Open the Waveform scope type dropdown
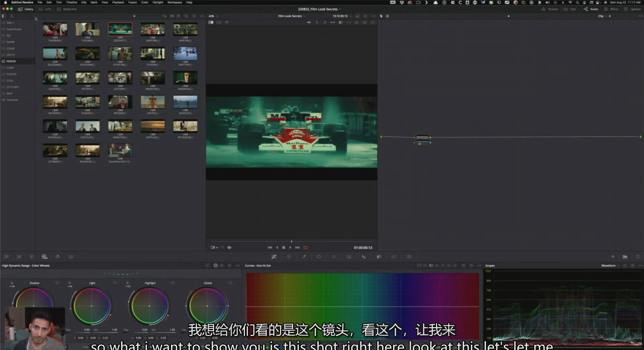644x350 pixels. pos(610,266)
